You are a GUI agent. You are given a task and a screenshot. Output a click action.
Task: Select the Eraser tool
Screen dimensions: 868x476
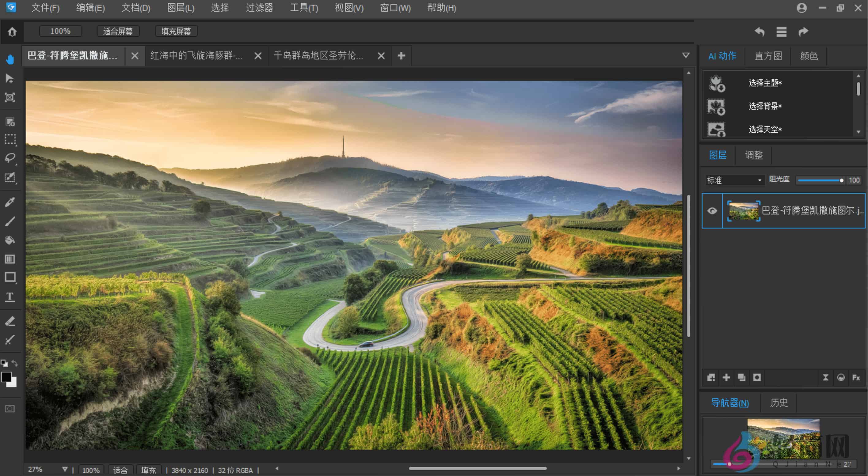click(x=10, y=321)
